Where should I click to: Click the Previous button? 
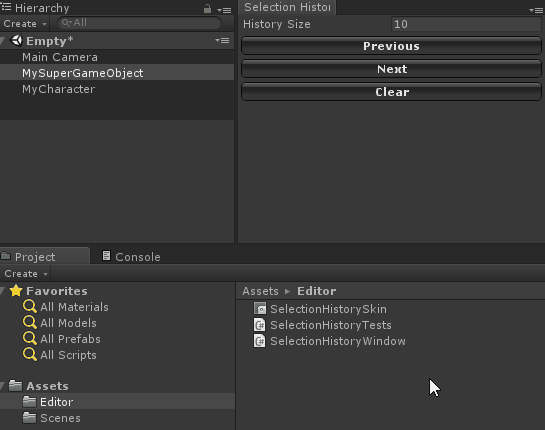pos(391,46)
